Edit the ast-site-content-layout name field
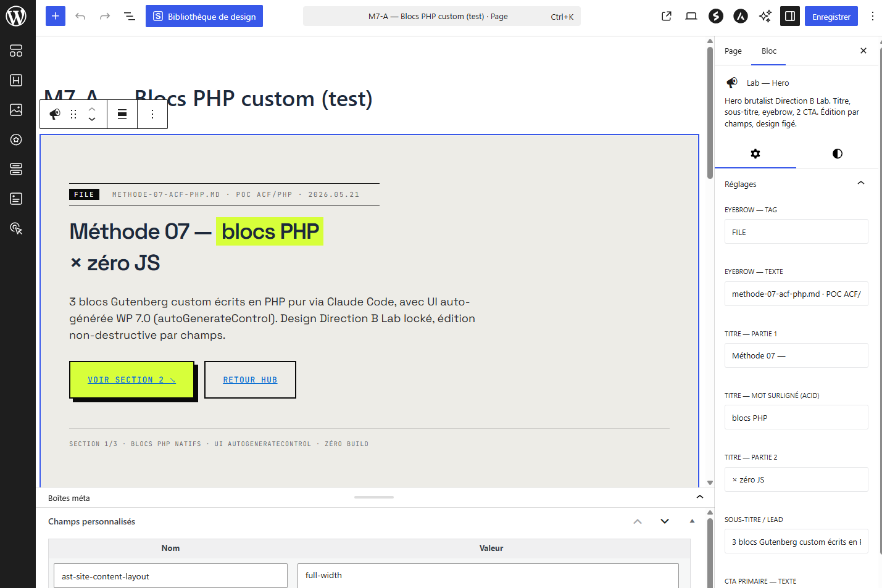The image size is (882, 588). click(x=170, y=576)
